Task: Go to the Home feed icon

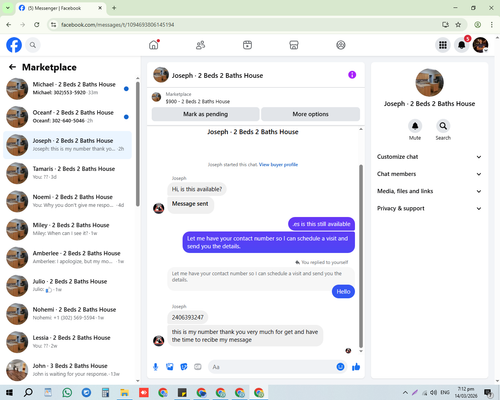Action: pos(154,45)
